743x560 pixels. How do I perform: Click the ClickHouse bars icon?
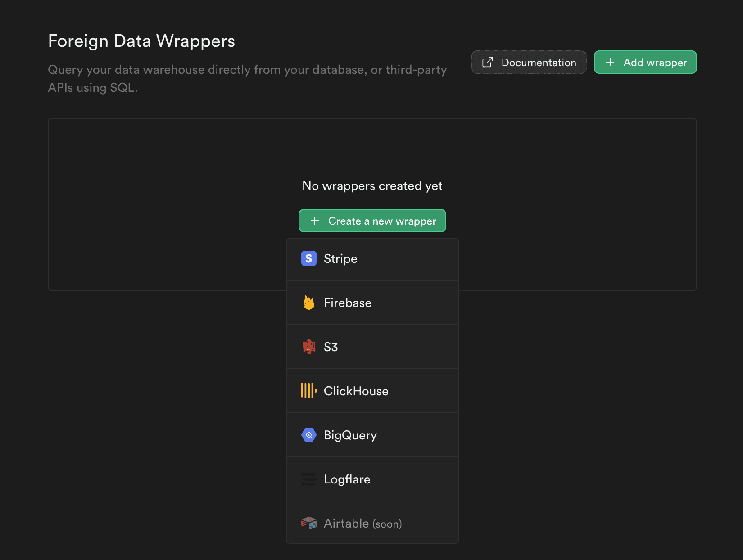click(308, 391)
